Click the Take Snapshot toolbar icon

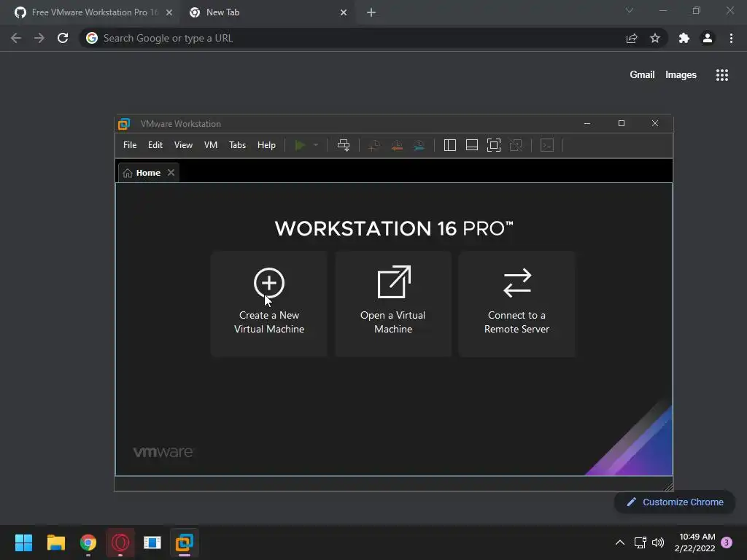coord(374,145)
